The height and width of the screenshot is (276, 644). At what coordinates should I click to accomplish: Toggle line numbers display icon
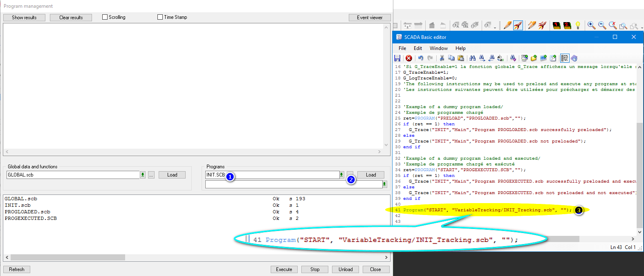[x=565, y=58]
